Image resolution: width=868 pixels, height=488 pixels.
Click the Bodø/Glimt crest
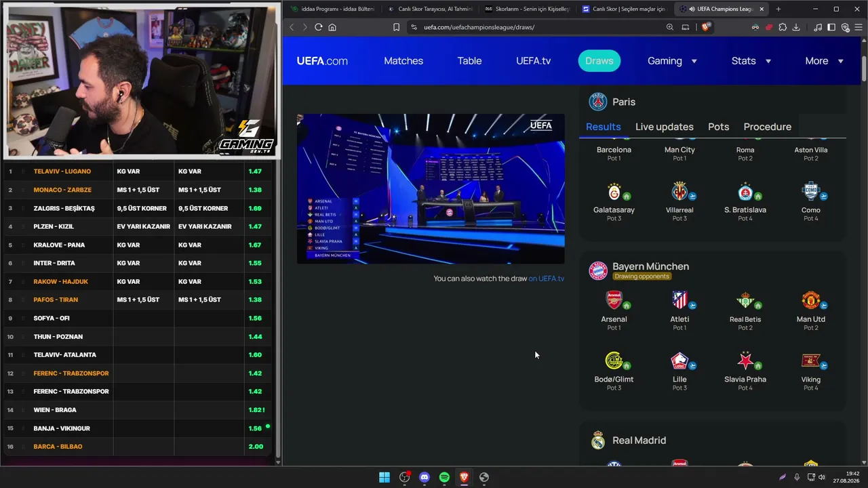click(x=614, y=360)
